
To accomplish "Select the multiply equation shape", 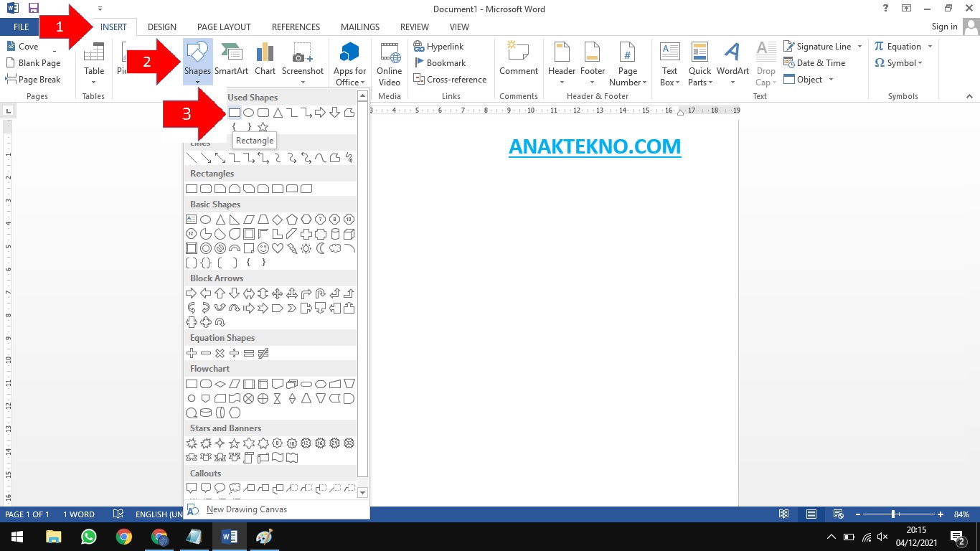I will pyautogui.click(x=220, y=353).
